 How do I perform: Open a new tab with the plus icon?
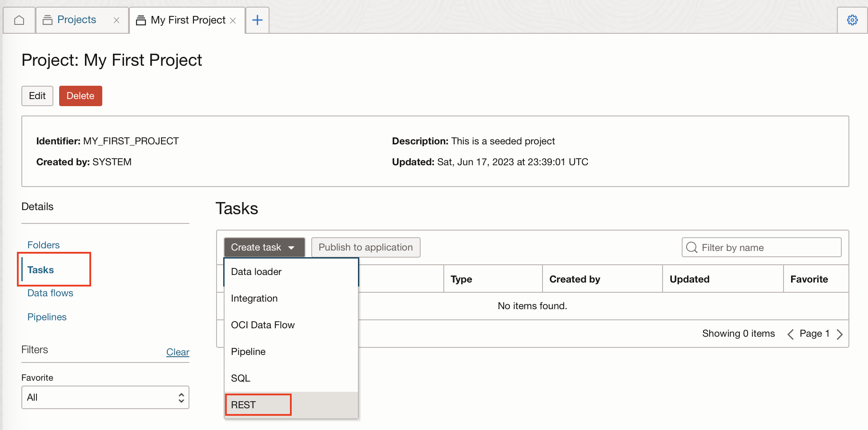(x=257, y=20)
